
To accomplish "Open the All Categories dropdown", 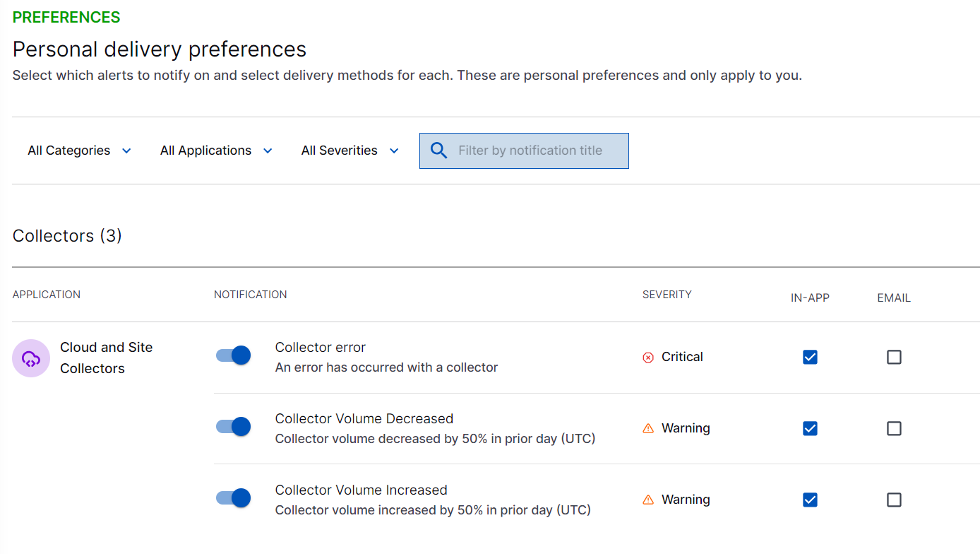I will [78, 150].
